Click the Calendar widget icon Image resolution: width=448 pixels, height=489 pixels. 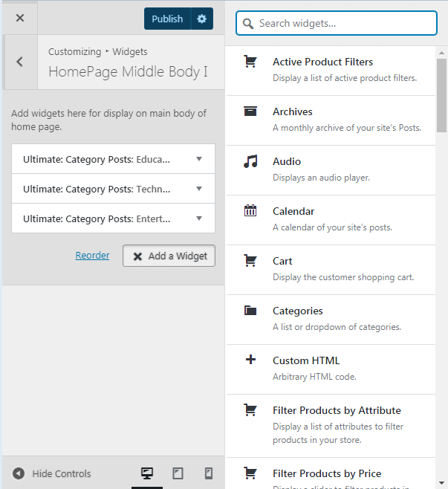coord(250,210)
